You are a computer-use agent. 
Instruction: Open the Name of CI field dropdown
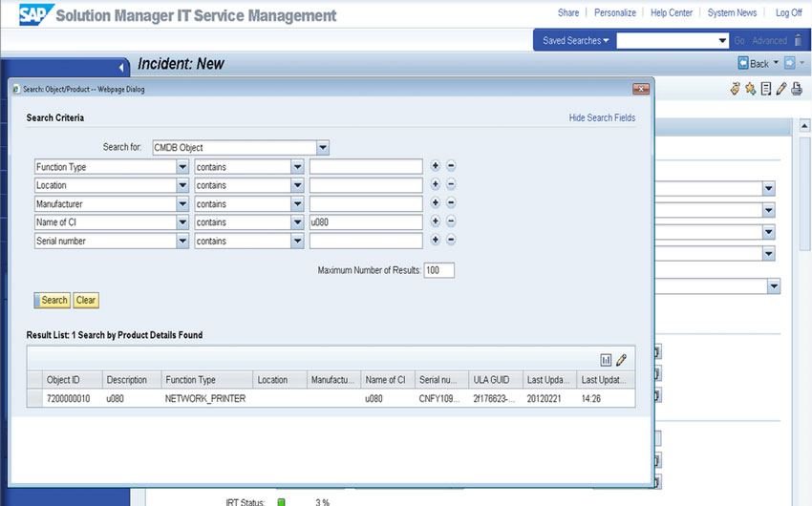[182, 222]
